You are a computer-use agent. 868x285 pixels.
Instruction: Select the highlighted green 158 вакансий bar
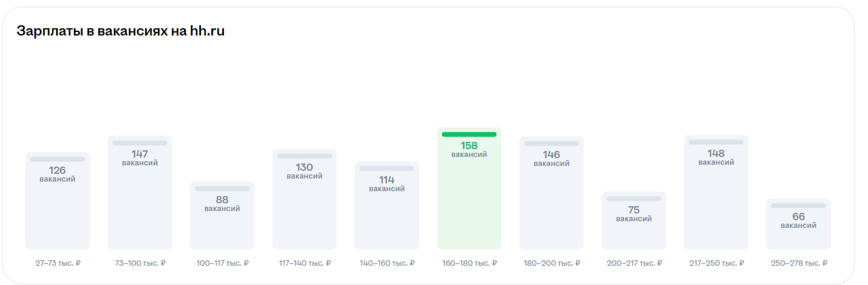470,188
